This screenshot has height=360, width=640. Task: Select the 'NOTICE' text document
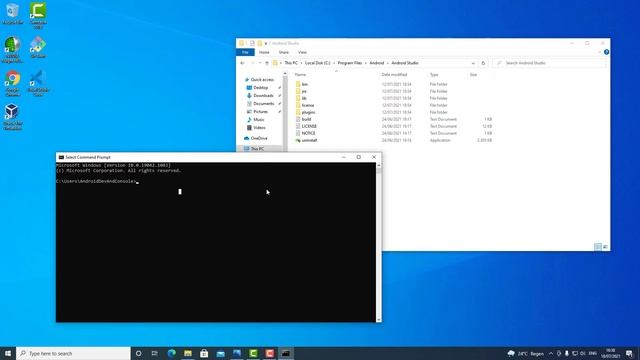pos(308,133)
